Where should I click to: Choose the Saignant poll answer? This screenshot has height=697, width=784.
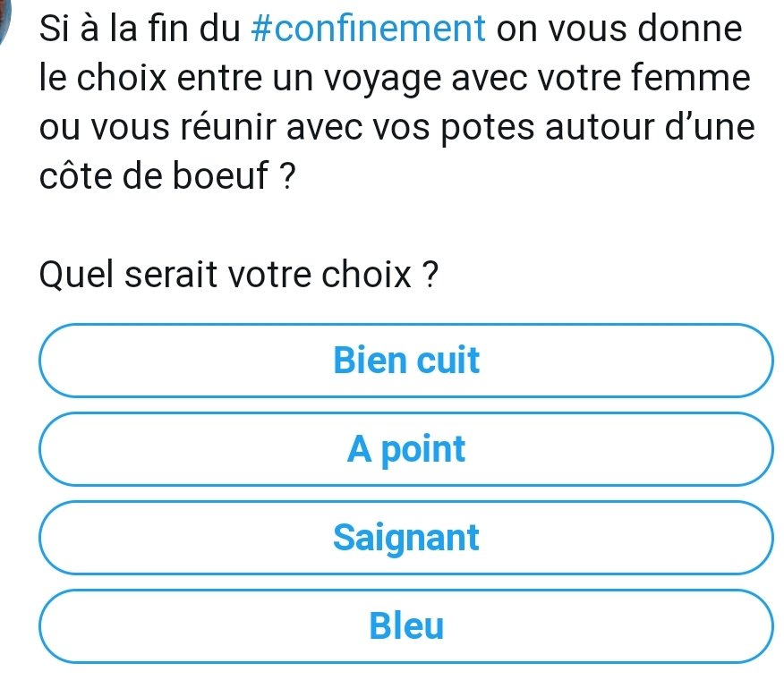[x=405, y=538]
